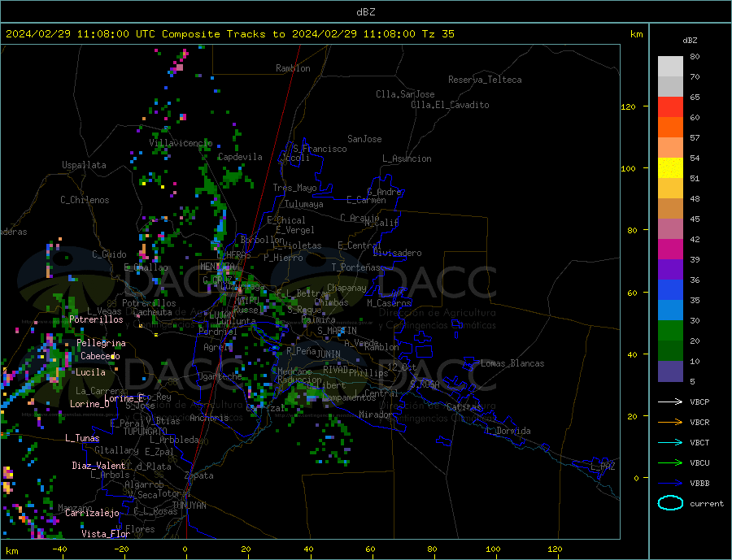Select the light blue 30-35 dBZ swatch
The image size is (732, 560).
click(x=670, y=310)
